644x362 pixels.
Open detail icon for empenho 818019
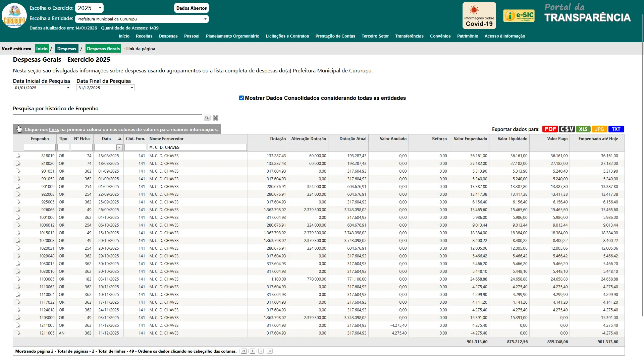coord(18,156)
